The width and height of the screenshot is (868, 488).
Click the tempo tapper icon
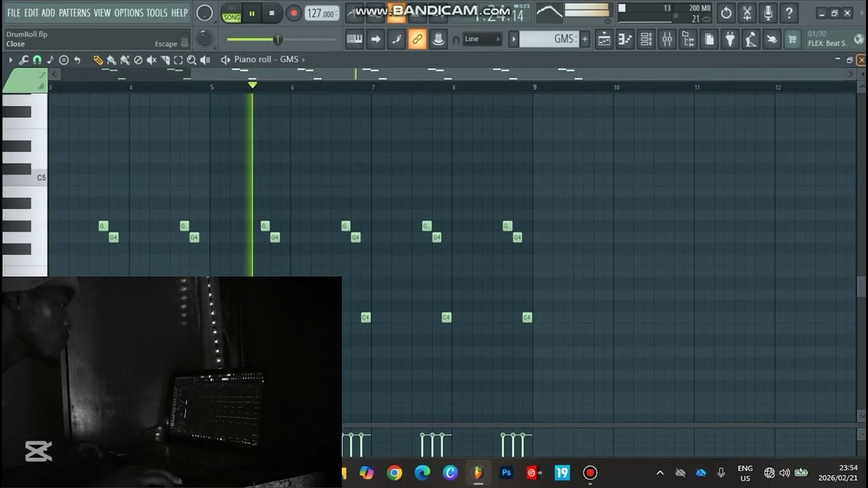click(750, 39)
